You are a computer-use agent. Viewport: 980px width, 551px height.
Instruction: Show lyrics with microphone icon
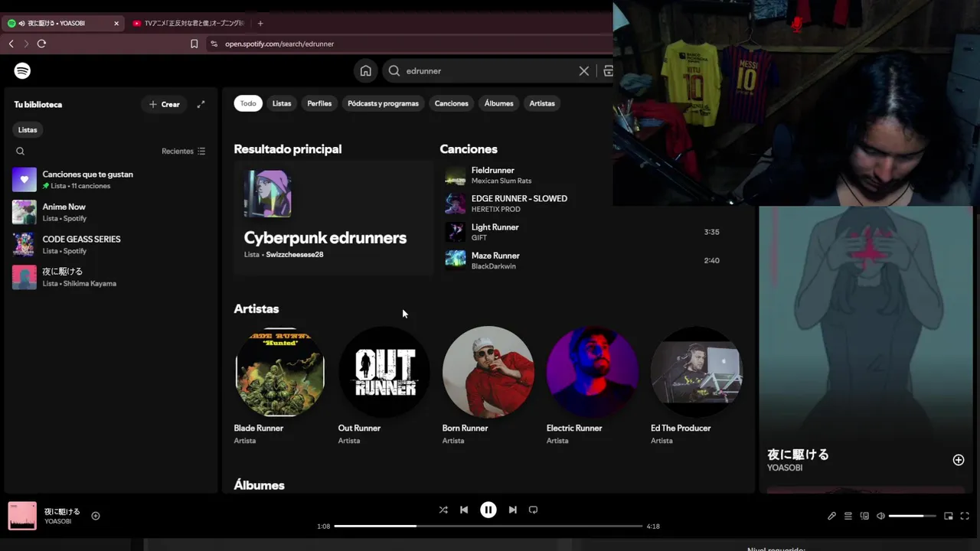pyautogui.click(x=831, y=516)
